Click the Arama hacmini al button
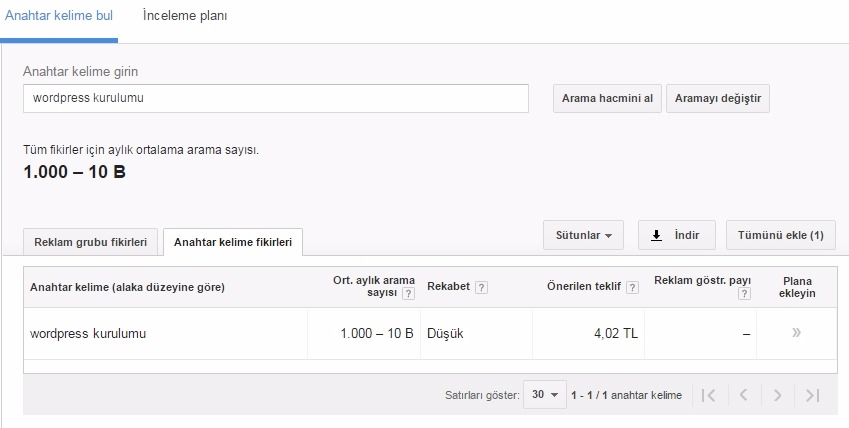This screenshot has height=428, width=849. [x=607, y=98]
